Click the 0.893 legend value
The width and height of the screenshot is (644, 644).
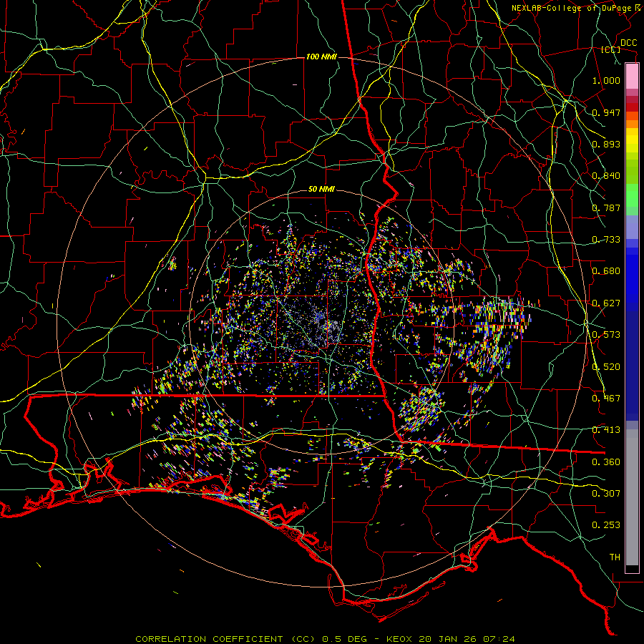(606, 144)
